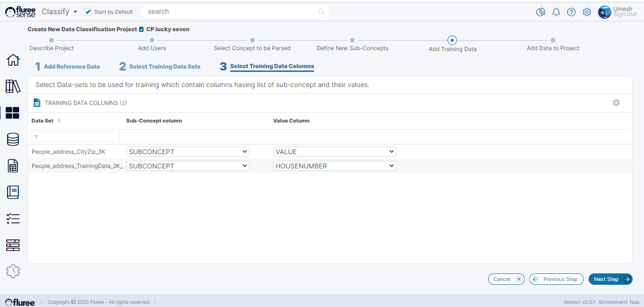Open the checklist sidebar icon
644x307 pixels.
click(13, 219)
